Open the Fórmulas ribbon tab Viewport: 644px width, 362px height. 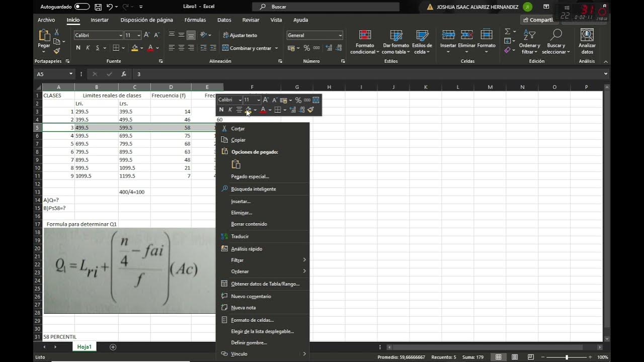[x=195, y=20]
